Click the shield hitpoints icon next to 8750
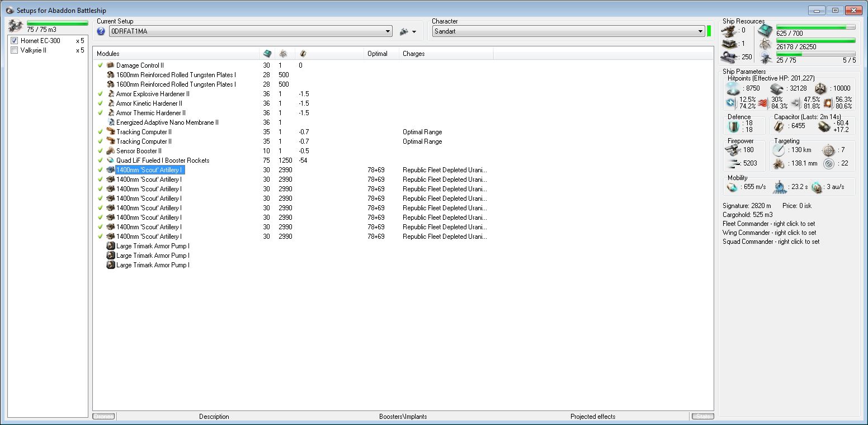 (x=733, y=88)
